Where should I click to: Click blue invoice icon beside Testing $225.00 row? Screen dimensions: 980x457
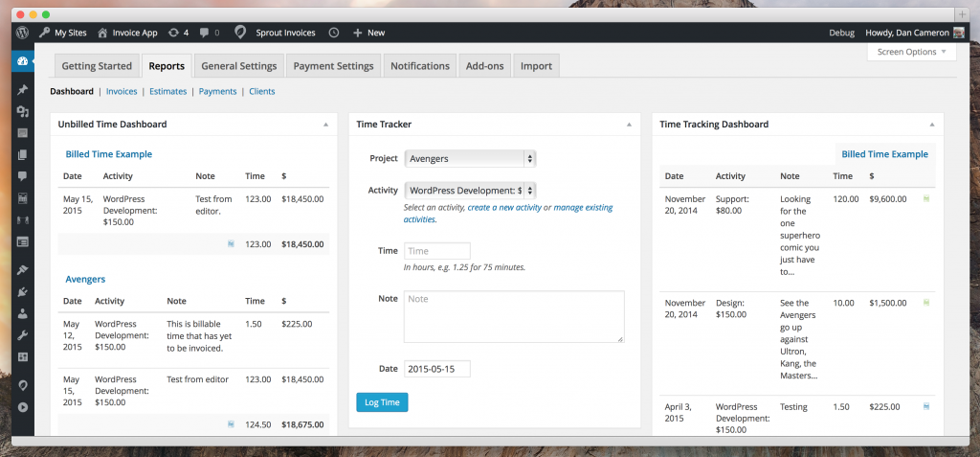[x=926, y=406]
